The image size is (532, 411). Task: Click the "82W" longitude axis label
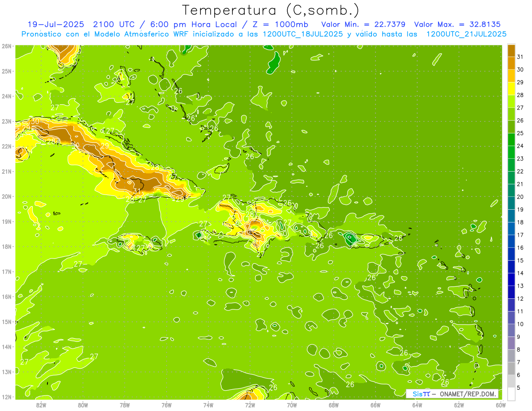point(41,405)
